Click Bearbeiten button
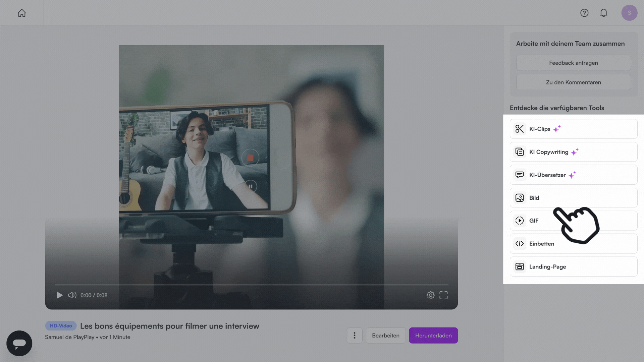 point(385,335)
